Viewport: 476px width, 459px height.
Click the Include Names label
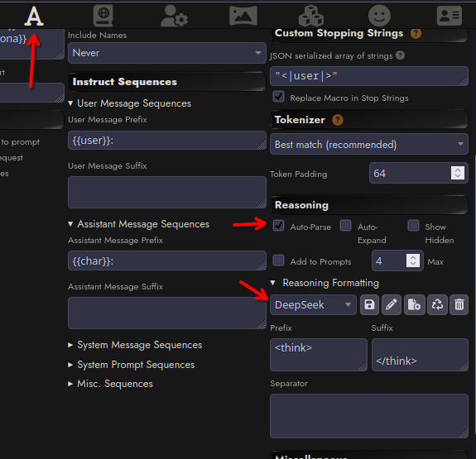[97, 36]
